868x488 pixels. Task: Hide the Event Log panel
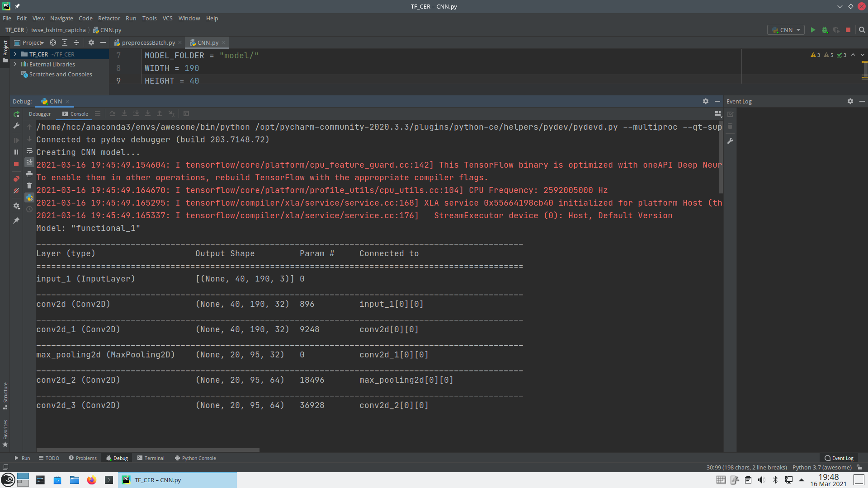pos(862,101)
